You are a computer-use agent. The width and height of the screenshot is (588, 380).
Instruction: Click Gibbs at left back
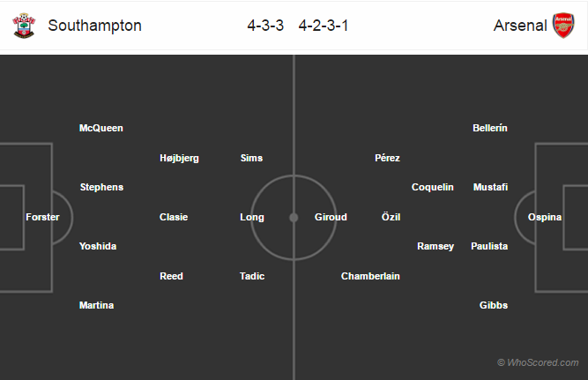(x=494, y=305)
